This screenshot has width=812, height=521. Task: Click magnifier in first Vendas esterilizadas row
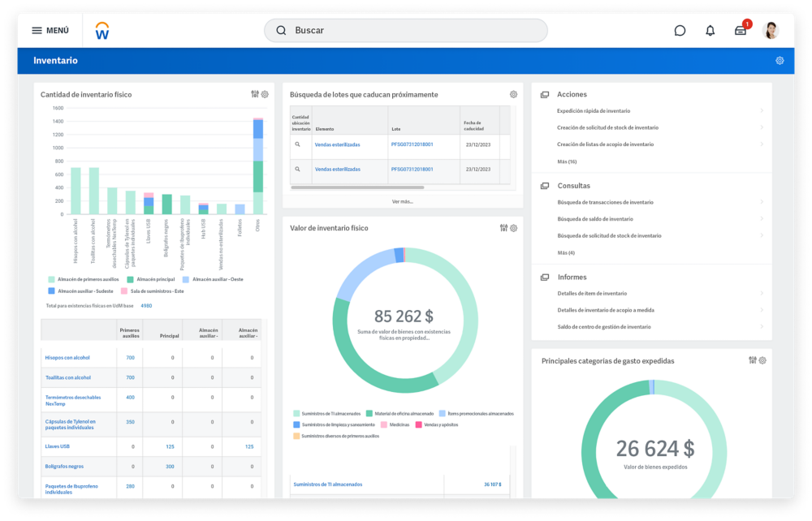[298, 144]
